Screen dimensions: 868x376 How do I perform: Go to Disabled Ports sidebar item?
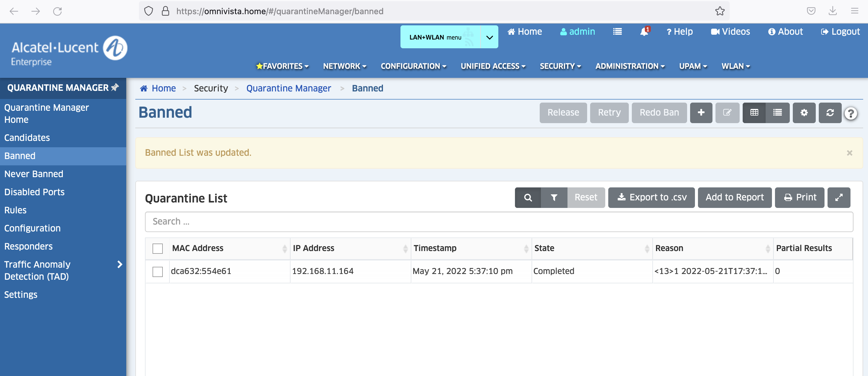pos(34,192)
